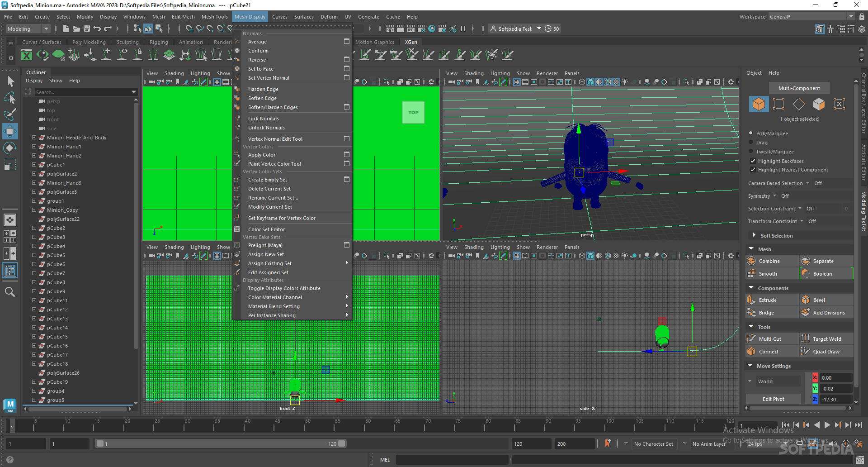Open the search magnifier icon
This screenshot has height=467, width=868.
(10, 292)
